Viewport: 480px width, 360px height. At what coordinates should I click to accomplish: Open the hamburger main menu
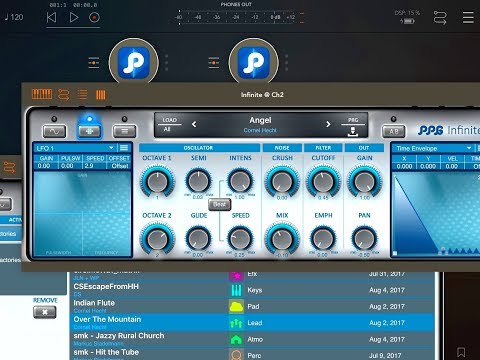[x=468, y=17]
